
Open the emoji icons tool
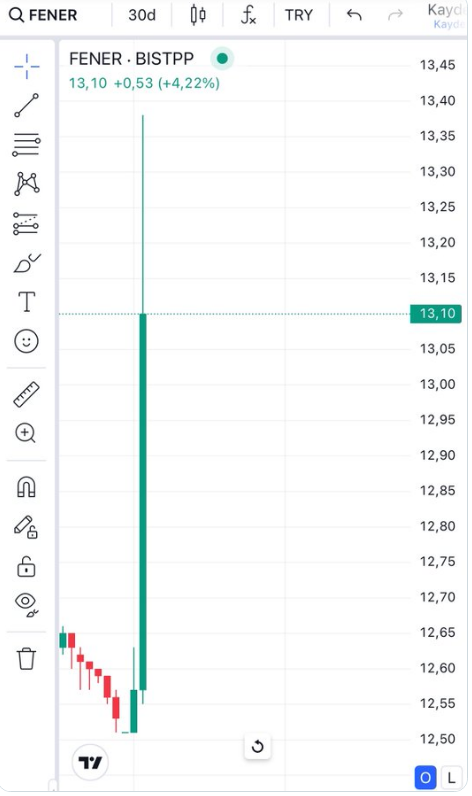26,341
